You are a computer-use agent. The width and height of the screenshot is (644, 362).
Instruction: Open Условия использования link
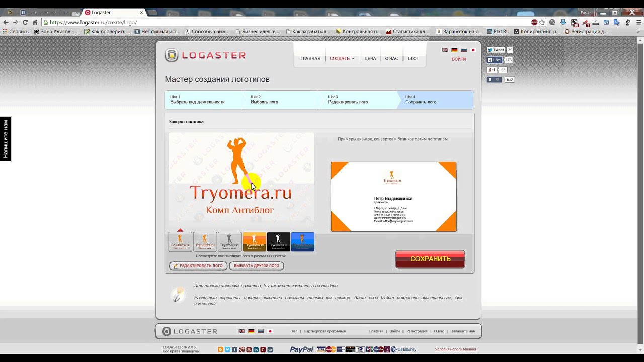pyautogui.click(x=455, y=349)
